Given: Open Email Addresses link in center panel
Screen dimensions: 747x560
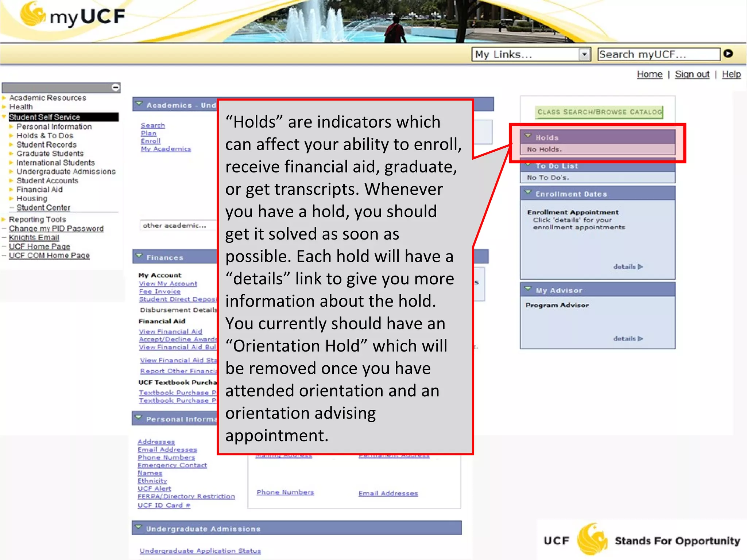Looking at the screenshot, I should (388, 494).
